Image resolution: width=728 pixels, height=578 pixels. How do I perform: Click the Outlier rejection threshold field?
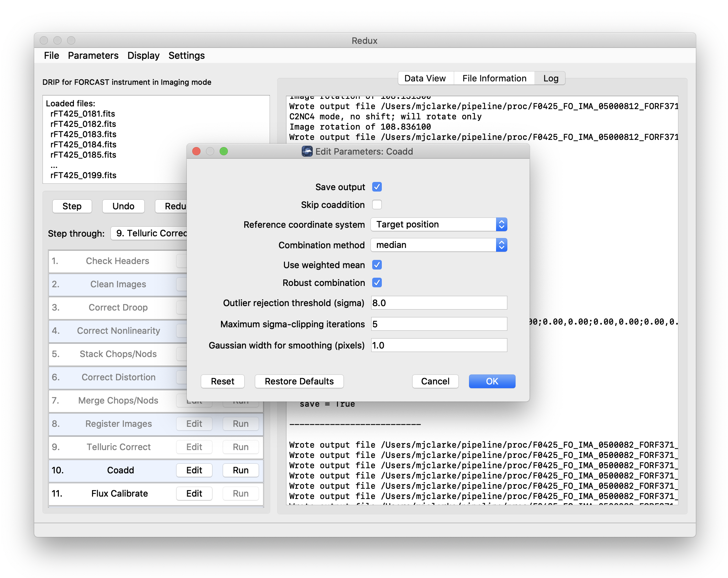click(439, 303)
